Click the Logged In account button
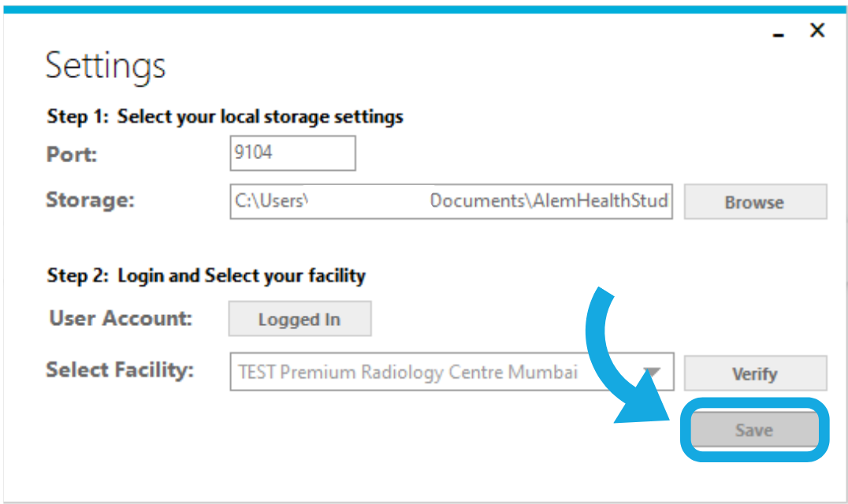 [299, 319]
